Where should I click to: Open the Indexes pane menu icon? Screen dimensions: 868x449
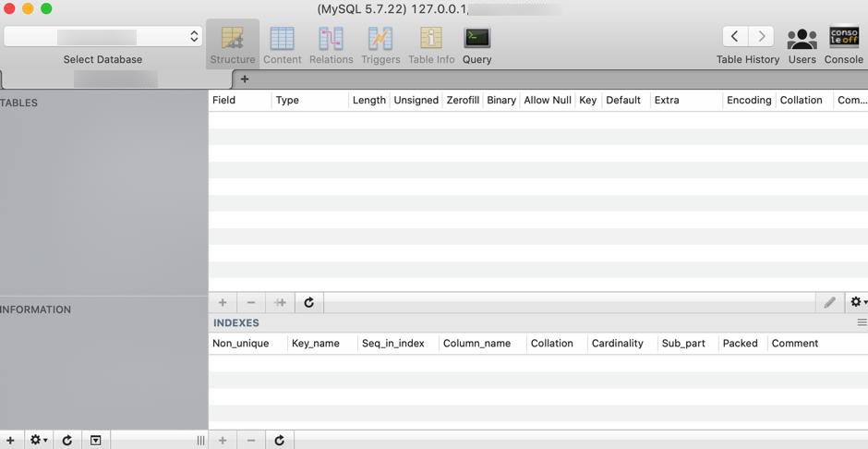point(862,322)
